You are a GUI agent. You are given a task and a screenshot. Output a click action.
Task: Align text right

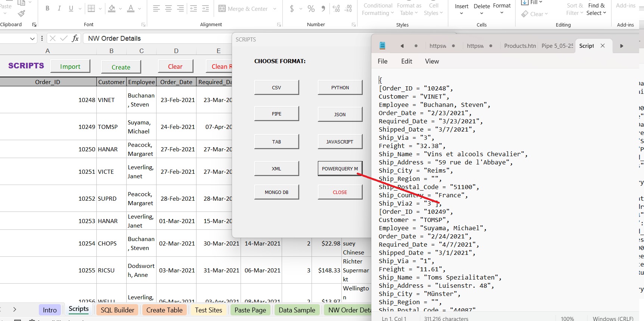180,8
